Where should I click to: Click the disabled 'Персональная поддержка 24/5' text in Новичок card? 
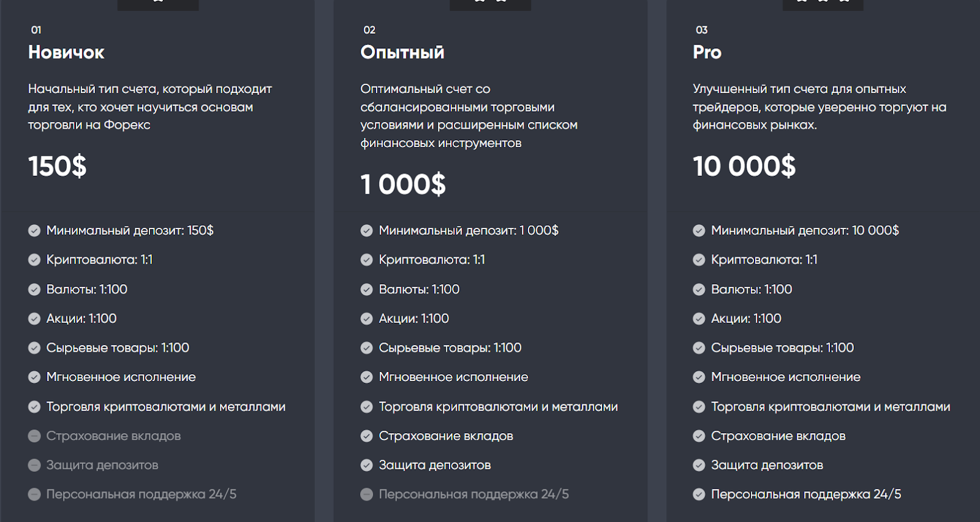click(x=141, y=494)
